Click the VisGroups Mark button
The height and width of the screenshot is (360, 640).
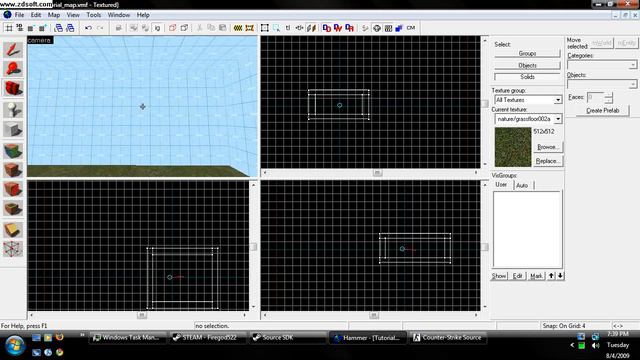536,276
